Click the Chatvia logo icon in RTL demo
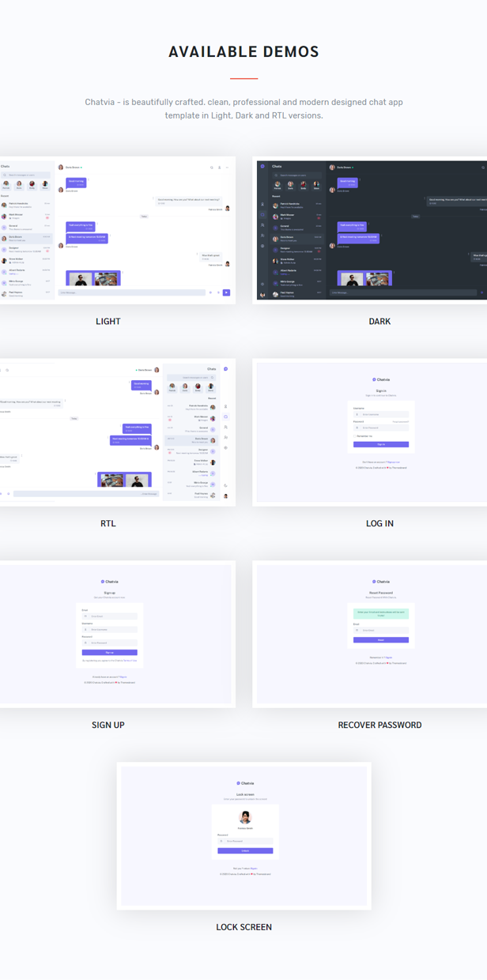 click(225, 369)
